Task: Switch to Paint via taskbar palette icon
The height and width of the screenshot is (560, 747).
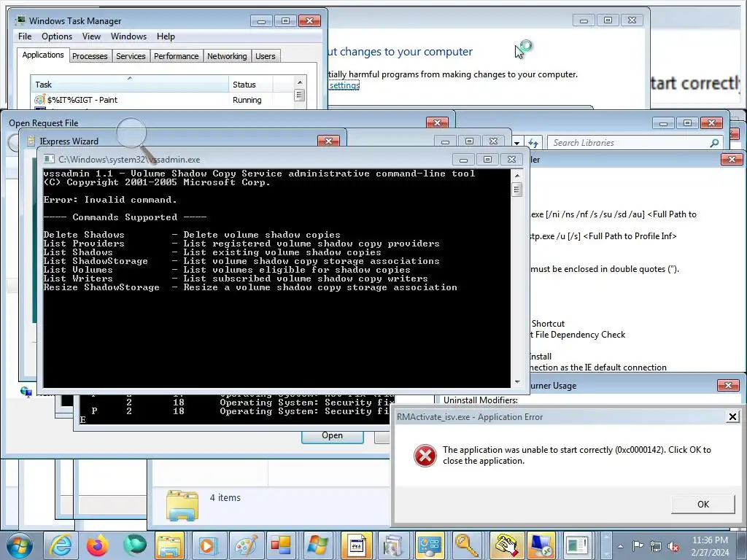Action: pos(246,545)
